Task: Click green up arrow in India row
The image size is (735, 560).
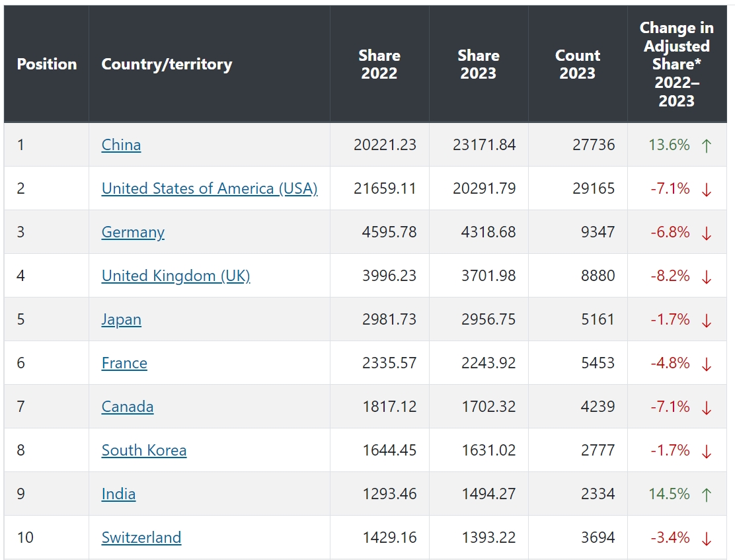Action: tap(706, 495)
